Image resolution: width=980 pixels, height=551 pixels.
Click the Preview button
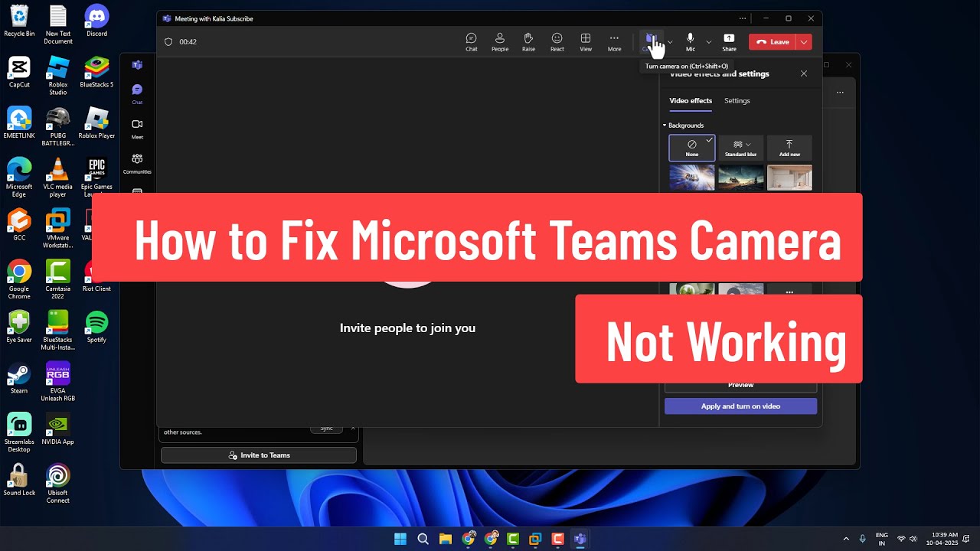740,385
